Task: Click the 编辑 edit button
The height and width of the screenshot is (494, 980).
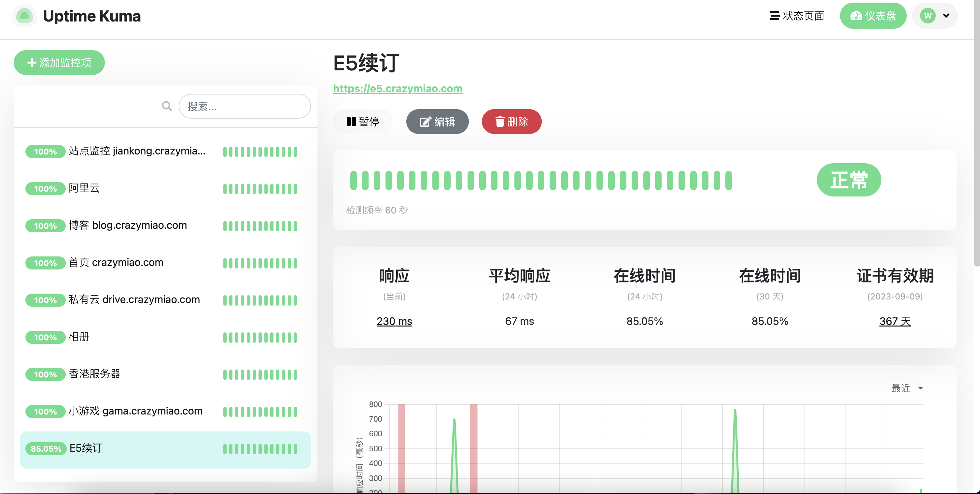Action: (x=438, y=122)
